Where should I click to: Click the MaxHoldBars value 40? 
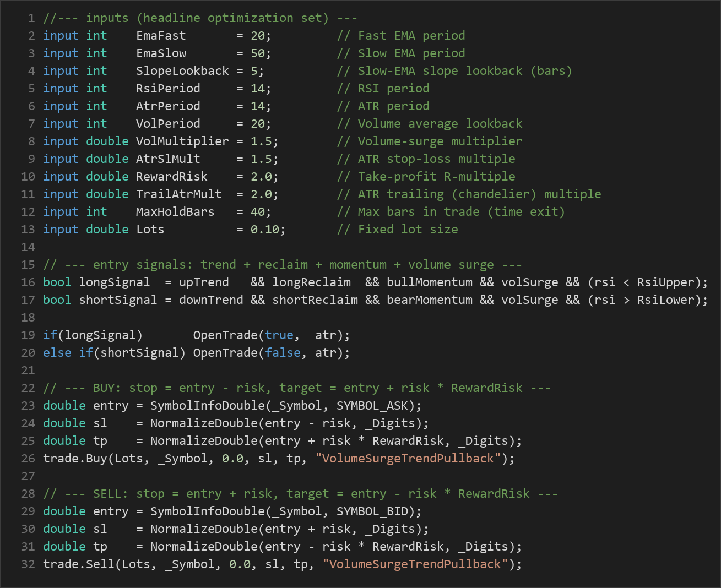[257, 212]
